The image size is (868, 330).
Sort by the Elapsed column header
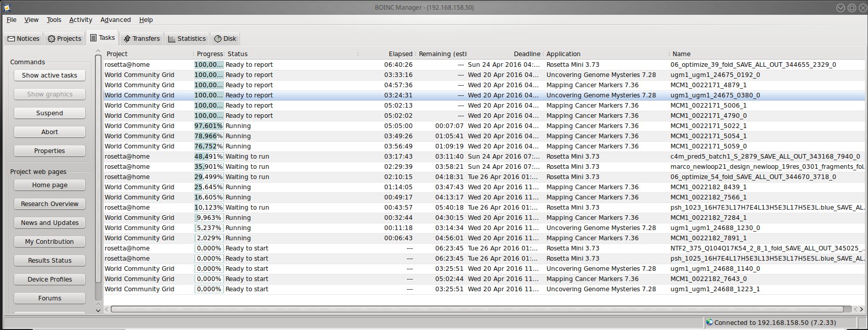(x=386, y=54)
